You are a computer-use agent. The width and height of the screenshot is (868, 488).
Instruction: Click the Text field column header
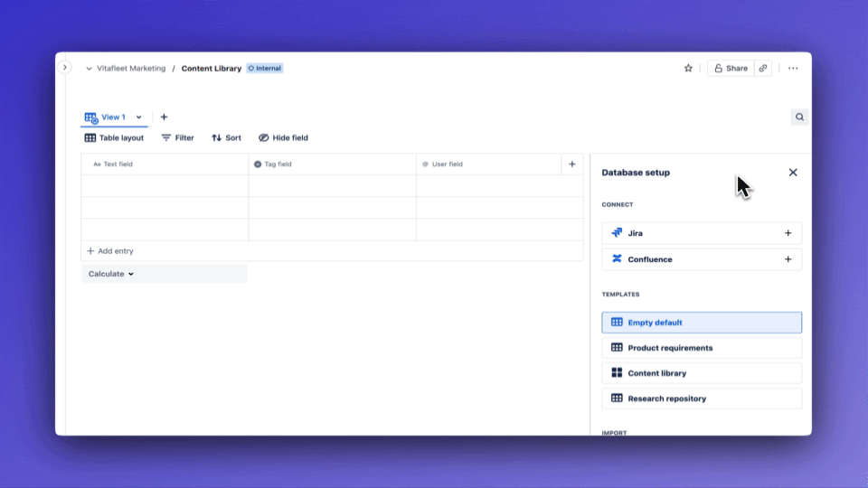(x=165, y=164)
